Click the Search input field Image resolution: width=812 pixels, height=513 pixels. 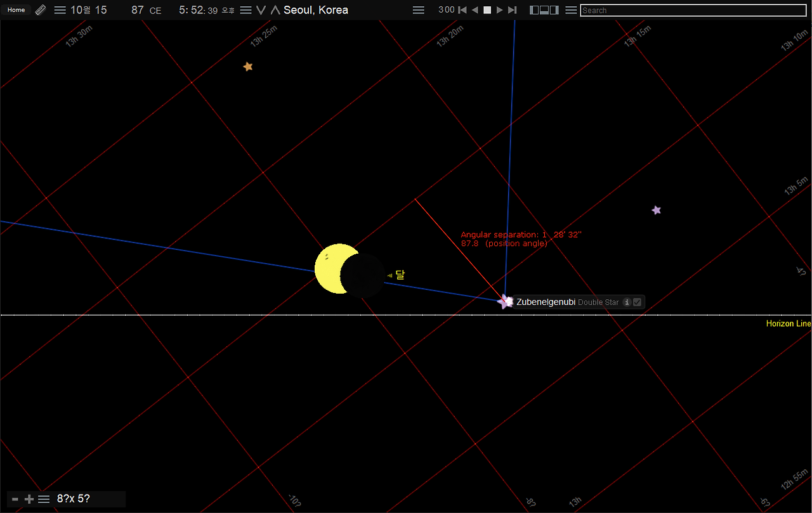coord(693,10)
